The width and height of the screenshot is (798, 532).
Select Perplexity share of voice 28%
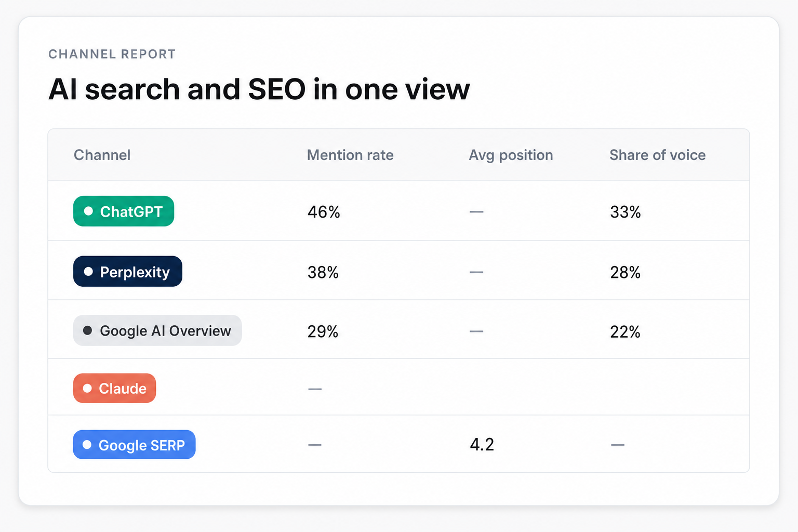click(x=626, y=272)
